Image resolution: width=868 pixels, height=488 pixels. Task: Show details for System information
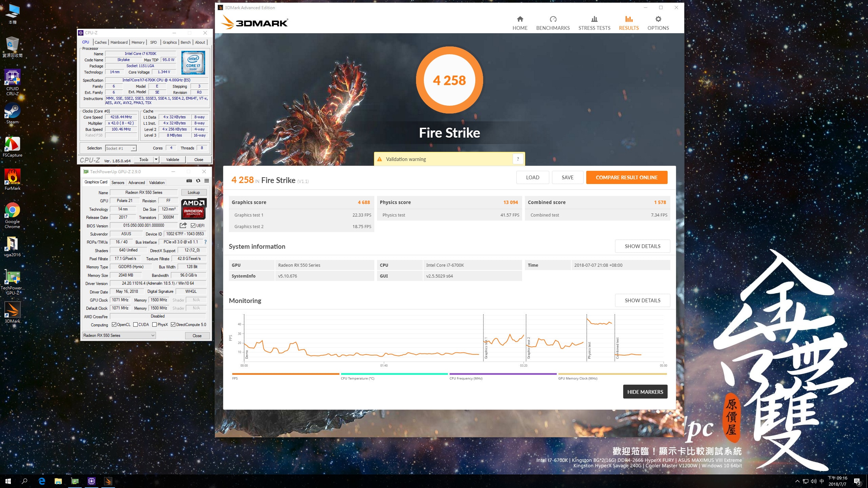[x=643, y=246]
